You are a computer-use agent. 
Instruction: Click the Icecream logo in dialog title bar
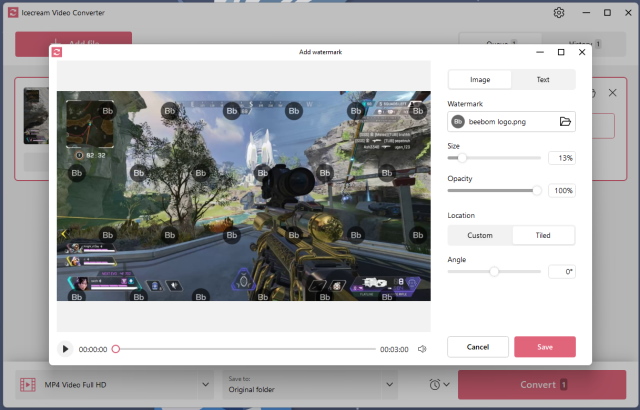57,52
